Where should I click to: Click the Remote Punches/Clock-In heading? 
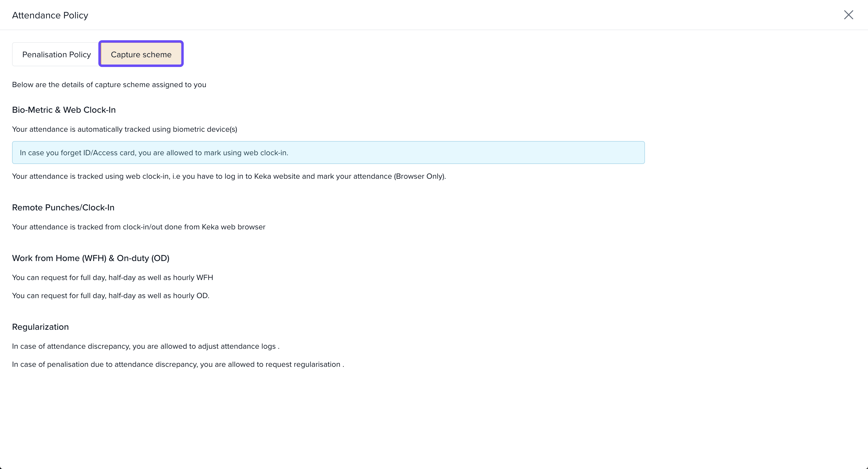[63, 208]
